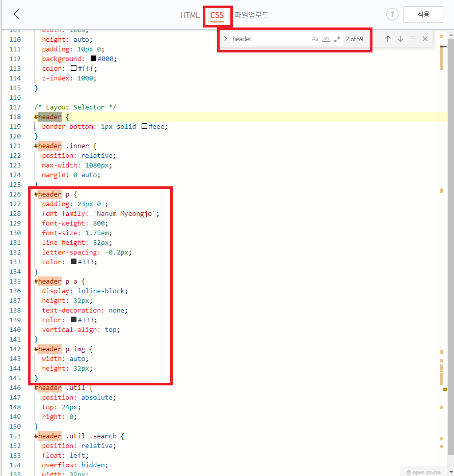Click the 적용 apply button
The height and width of the screenshot is (476, 454).
pyautogui.click(x=423, y=14)
